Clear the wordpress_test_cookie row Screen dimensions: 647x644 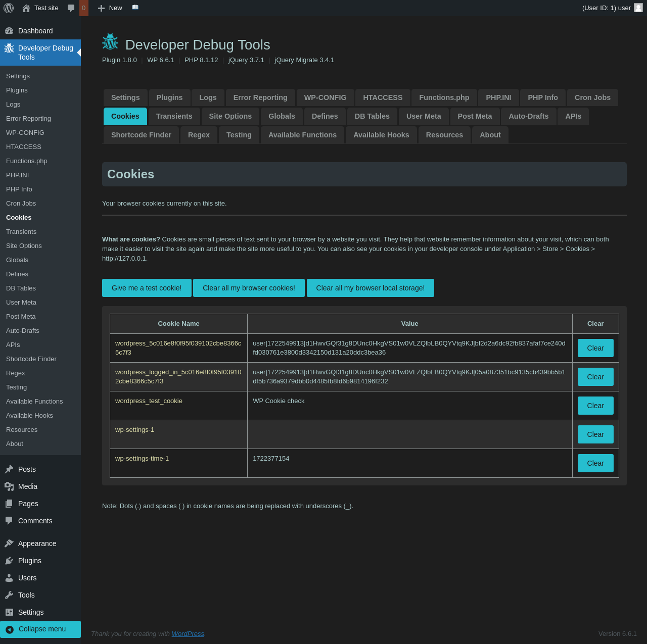[595, 406]
